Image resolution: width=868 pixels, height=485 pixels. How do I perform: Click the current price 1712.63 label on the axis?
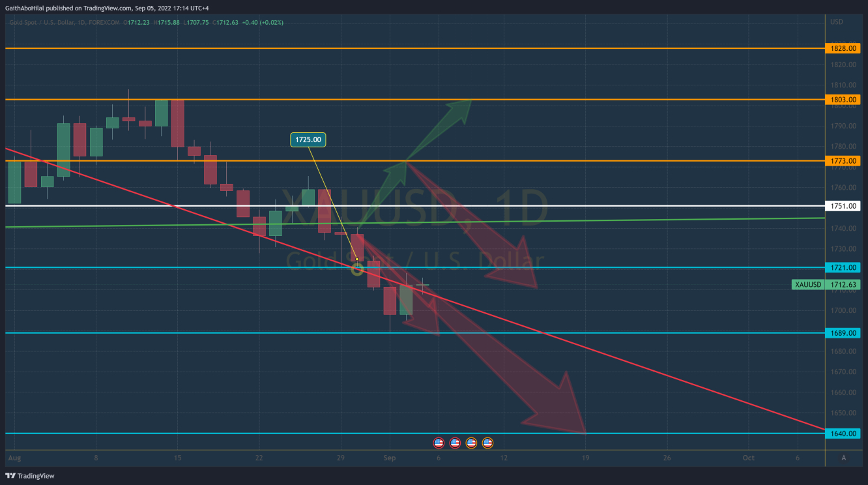click(843, 285)
